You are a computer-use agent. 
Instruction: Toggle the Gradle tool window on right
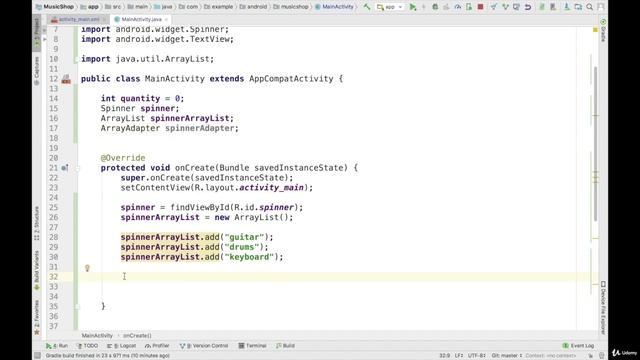pyautogui.click(x=603, y=30)
